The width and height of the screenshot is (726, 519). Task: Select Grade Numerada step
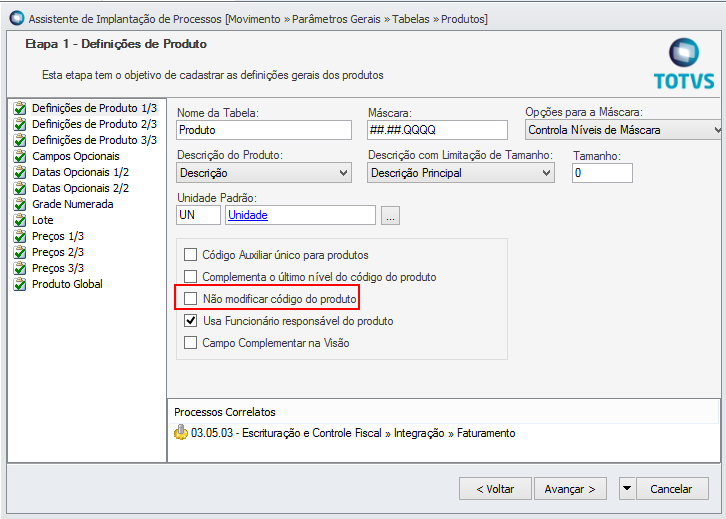point(72,204)
